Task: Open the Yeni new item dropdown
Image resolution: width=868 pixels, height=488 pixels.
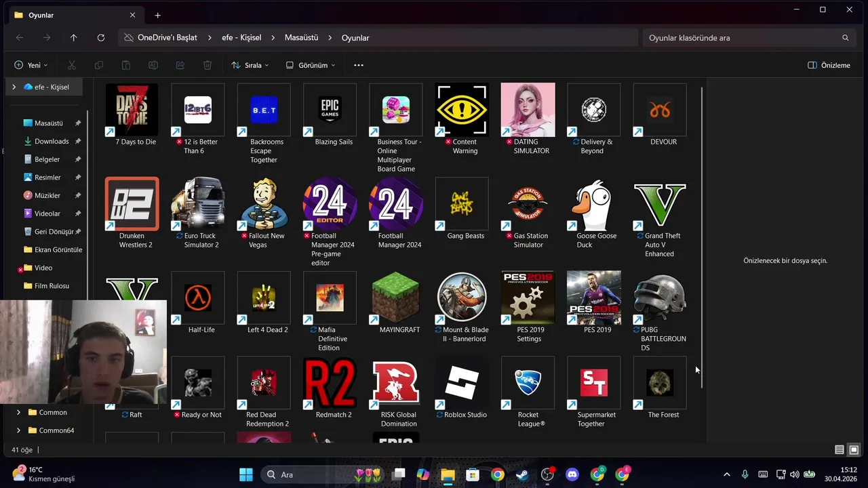Action: [x=31, y=65]
